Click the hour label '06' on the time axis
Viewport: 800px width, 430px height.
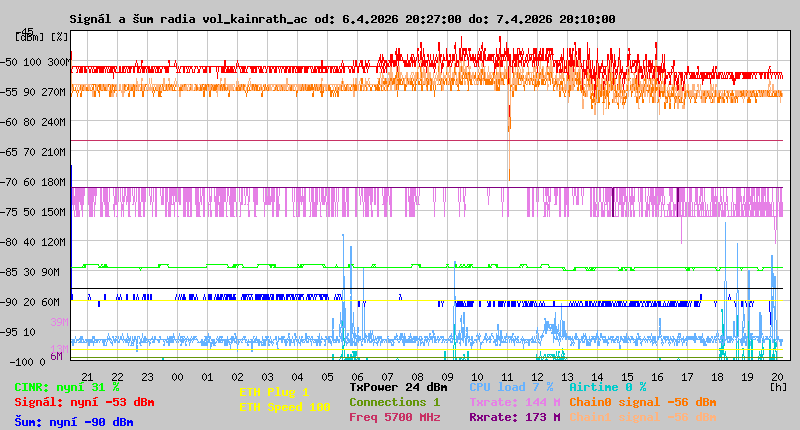357,377
